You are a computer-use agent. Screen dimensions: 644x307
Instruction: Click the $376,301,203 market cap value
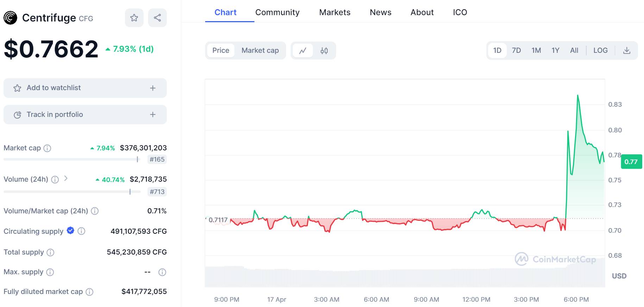tap(143, 148)
